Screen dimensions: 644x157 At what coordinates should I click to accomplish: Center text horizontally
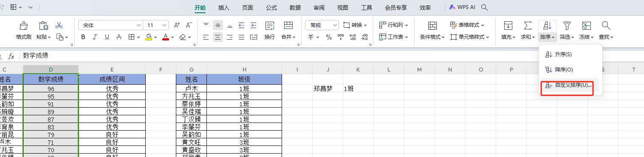[x=218, y=37]
